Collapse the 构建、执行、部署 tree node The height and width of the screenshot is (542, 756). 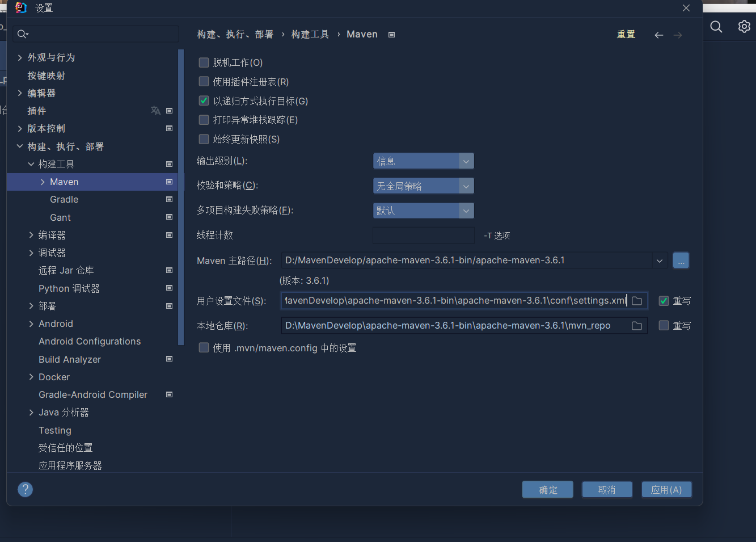coord(20,146)
